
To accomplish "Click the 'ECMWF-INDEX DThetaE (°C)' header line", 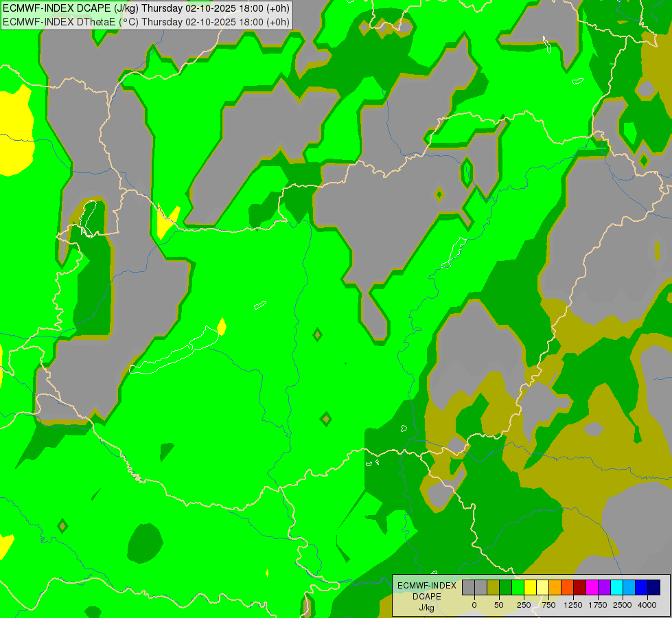I will tap(146, 21).
